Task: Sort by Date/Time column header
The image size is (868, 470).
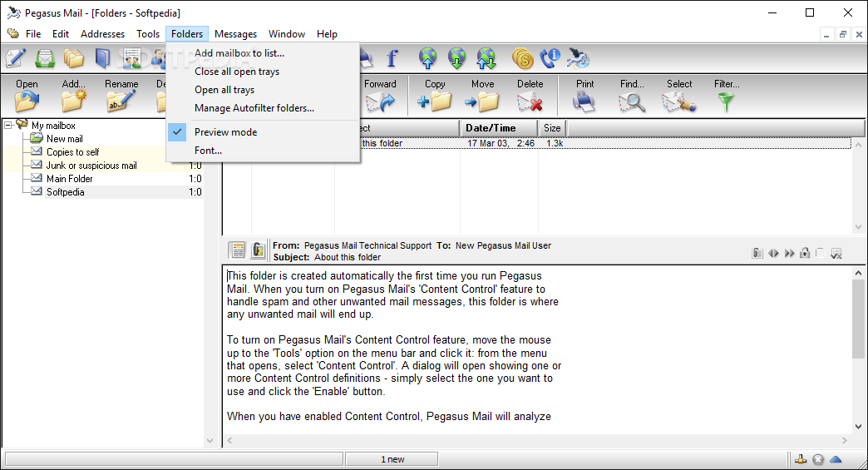Action: pyautogui.click(x=499, y=128)
